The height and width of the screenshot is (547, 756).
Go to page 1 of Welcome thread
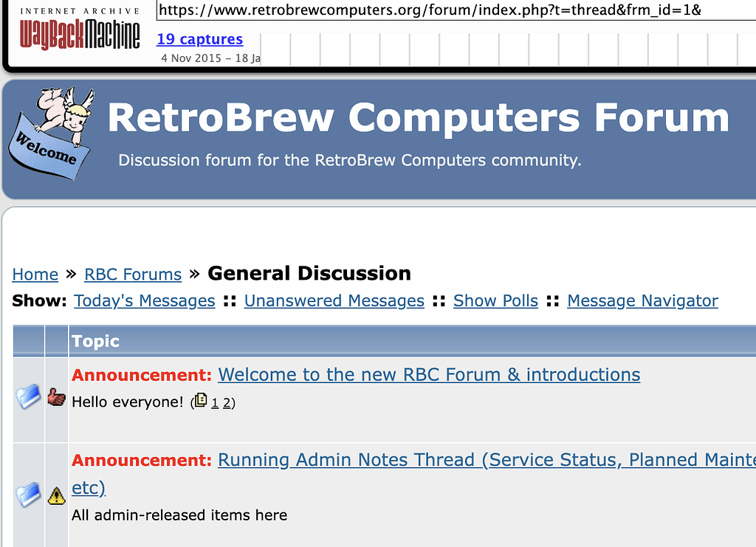tap(215, 402)
